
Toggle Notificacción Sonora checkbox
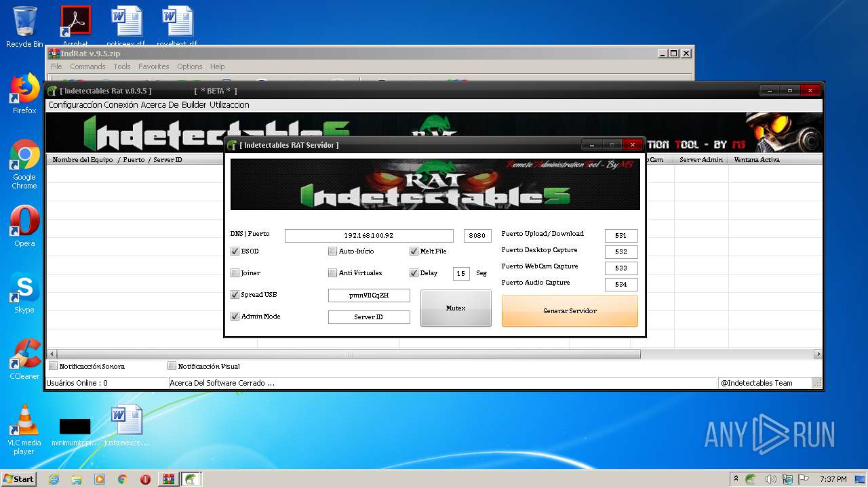(x=53, y=366)
